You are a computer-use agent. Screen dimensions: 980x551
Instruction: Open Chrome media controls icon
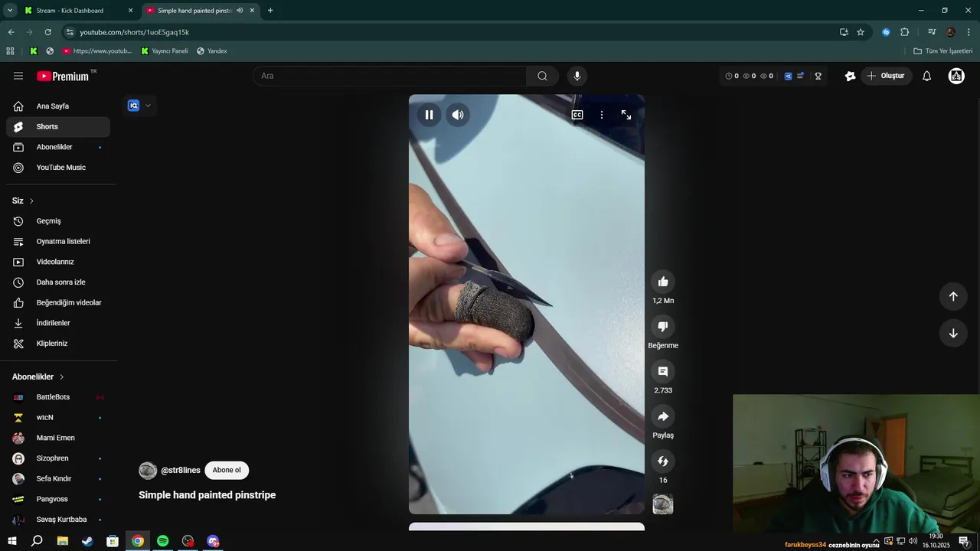[x=932, y=32]
